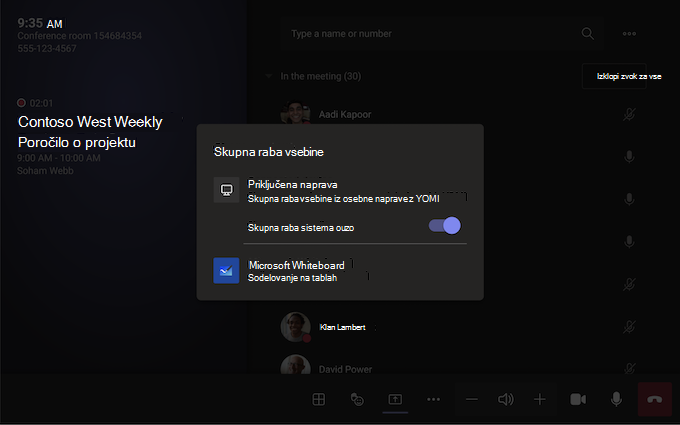The image size is (680, 425).
Task: Click the Microsoft Whiteboard app icon
Action: tap(226, 271)
